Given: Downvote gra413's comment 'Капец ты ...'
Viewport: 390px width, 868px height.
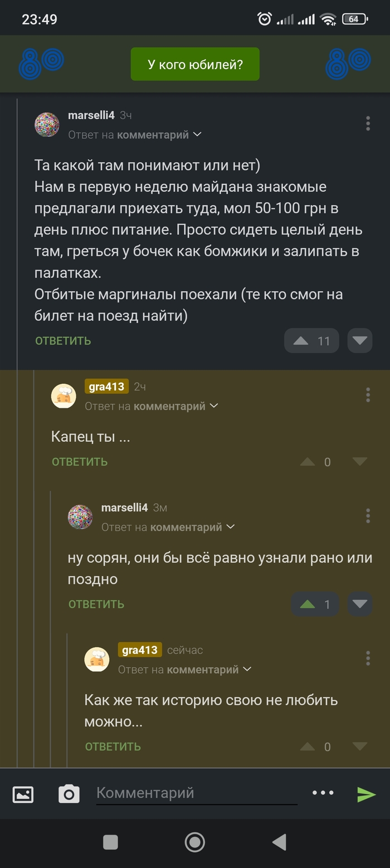Looking at the screenshot, I should [x=359, y=462].
